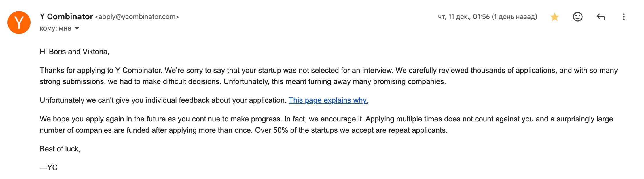Open the "This page explains why." link

[x=328, y=100]
